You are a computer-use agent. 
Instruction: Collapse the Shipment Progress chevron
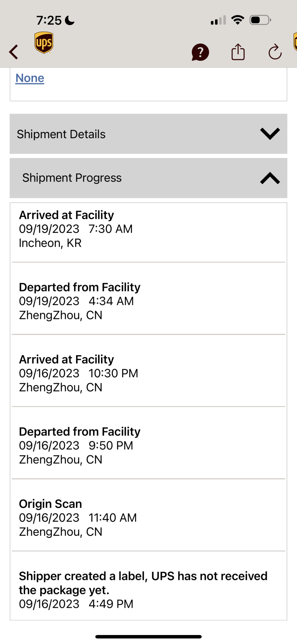click(x=270, y=178)
